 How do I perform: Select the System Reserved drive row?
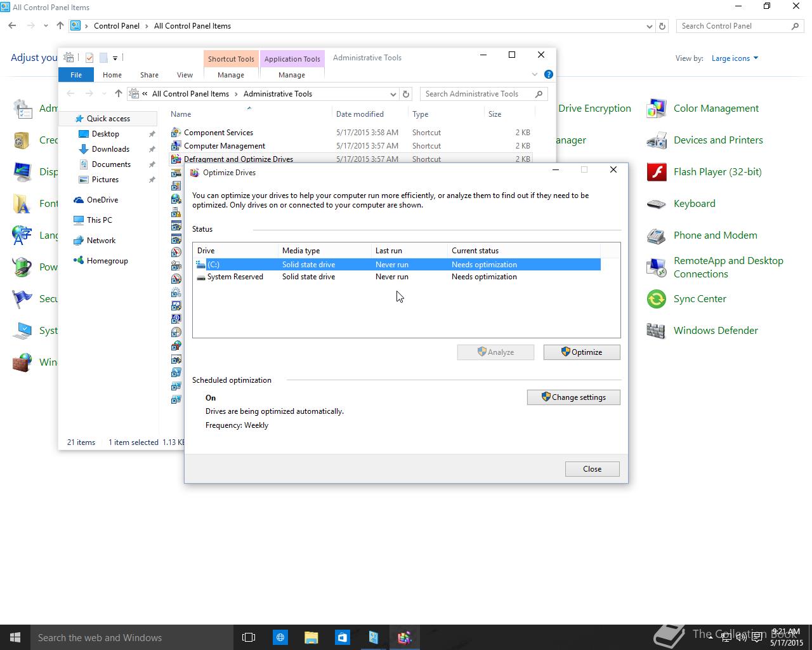pyautogui.click(x=397, y=277)
